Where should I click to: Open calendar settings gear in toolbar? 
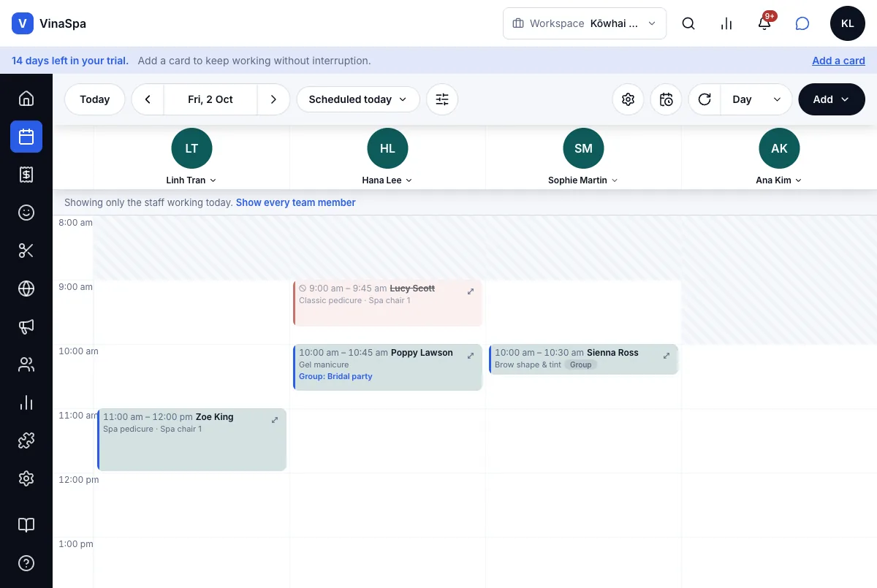pyautogui.click(x=628, y=99)
